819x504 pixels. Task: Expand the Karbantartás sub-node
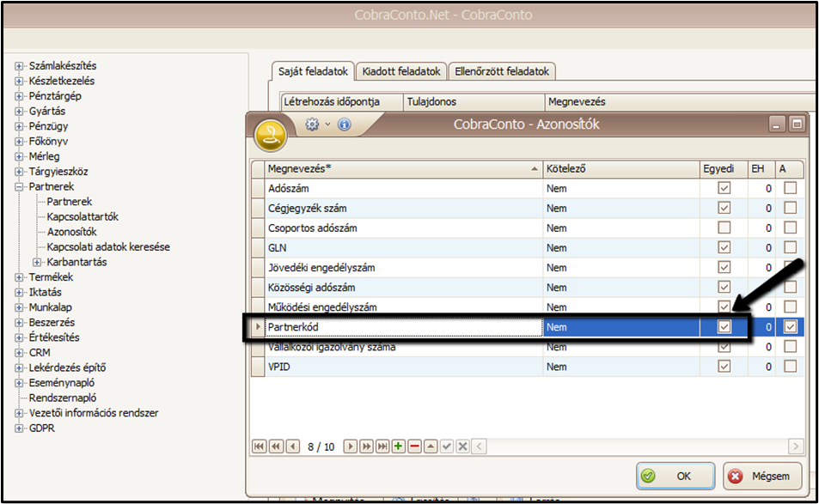coord(37,263)
